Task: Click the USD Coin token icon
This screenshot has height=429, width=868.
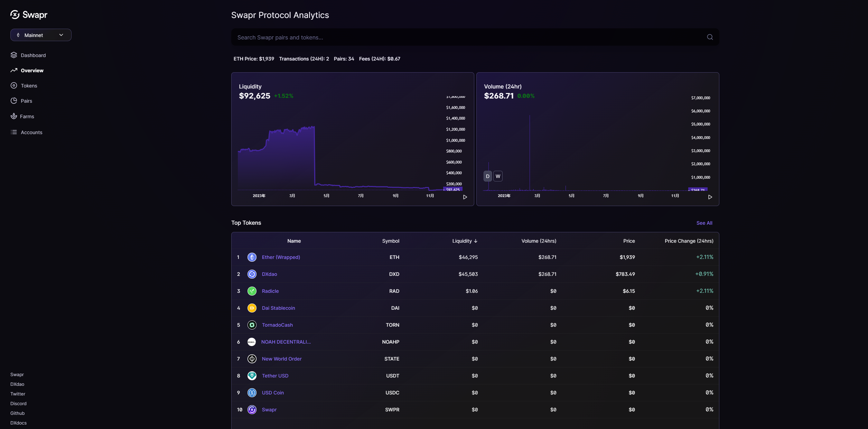Action: tap(252, 393)
